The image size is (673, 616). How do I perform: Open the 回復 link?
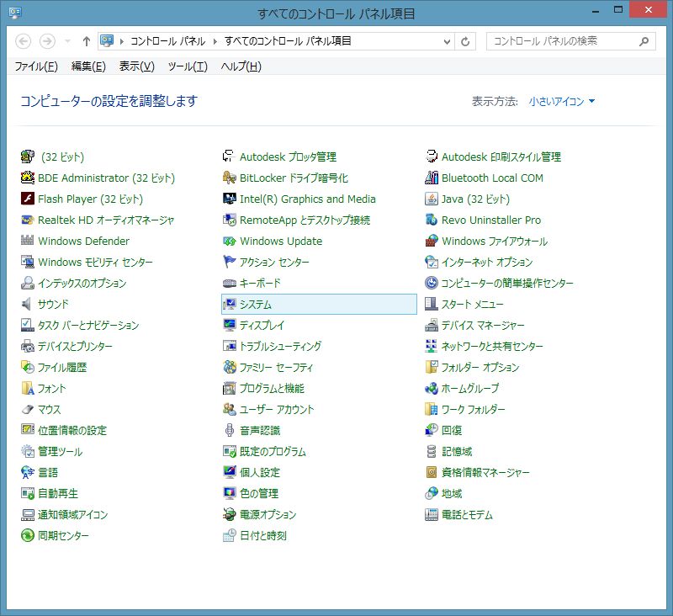click(452, 430)
